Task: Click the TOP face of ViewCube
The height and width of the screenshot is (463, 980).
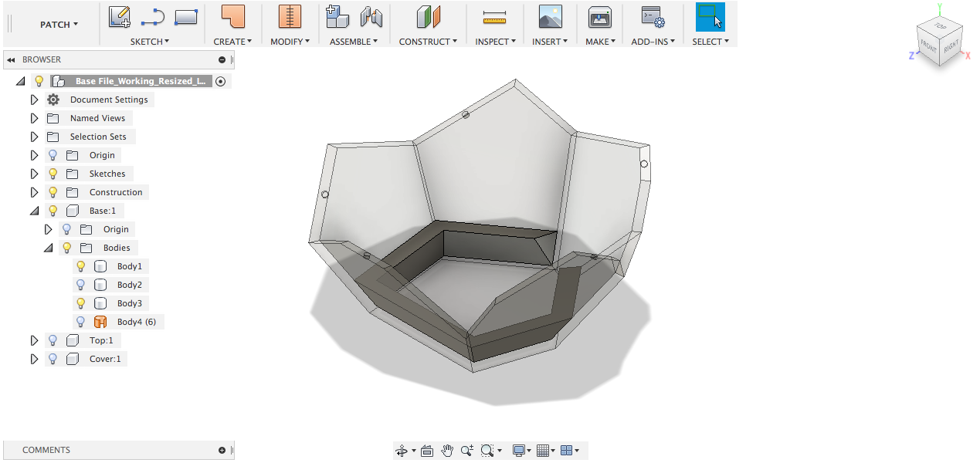Action: click(940, 25)
